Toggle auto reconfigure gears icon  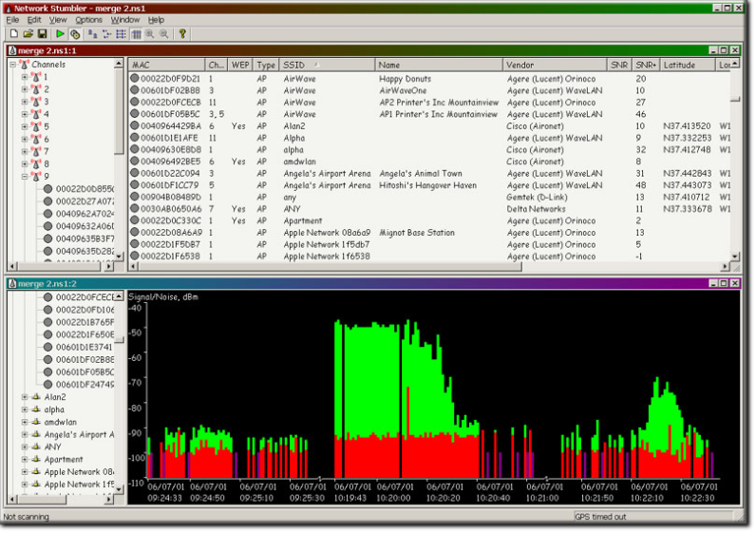pos(75,34)
